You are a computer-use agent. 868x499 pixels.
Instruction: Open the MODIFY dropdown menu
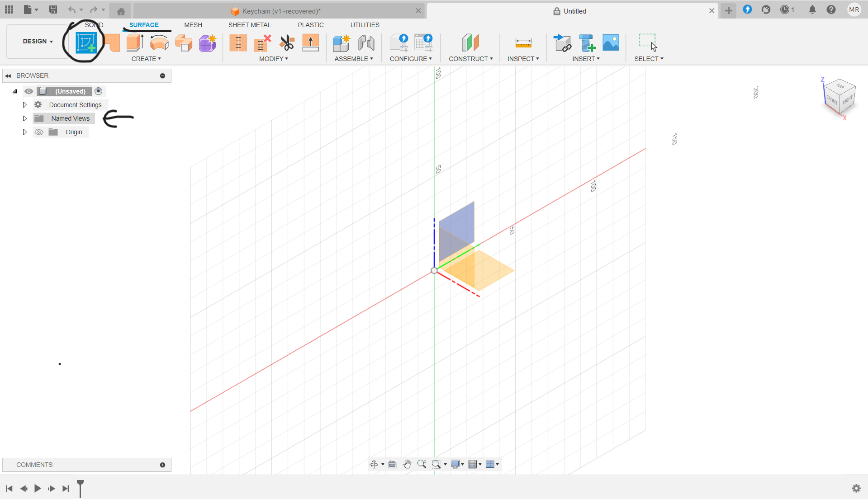point(274,59)
